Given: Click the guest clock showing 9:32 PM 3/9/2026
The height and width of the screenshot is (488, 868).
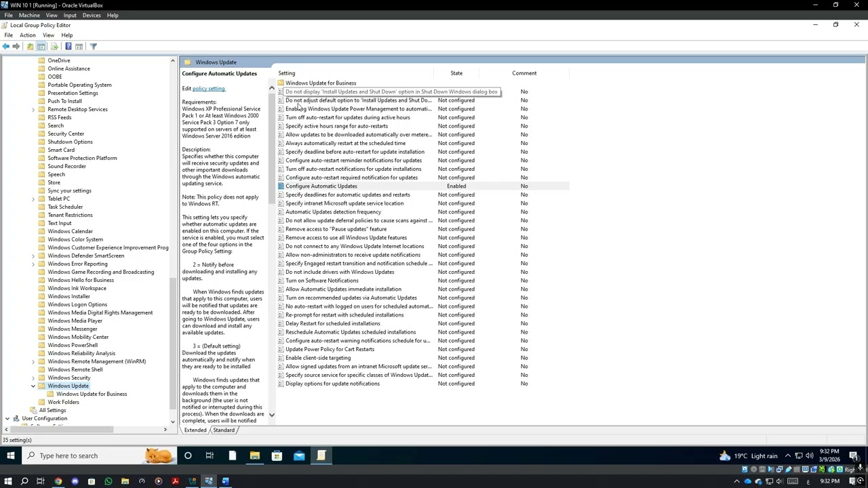Looking at the screenshot, I should pos(829,455).
